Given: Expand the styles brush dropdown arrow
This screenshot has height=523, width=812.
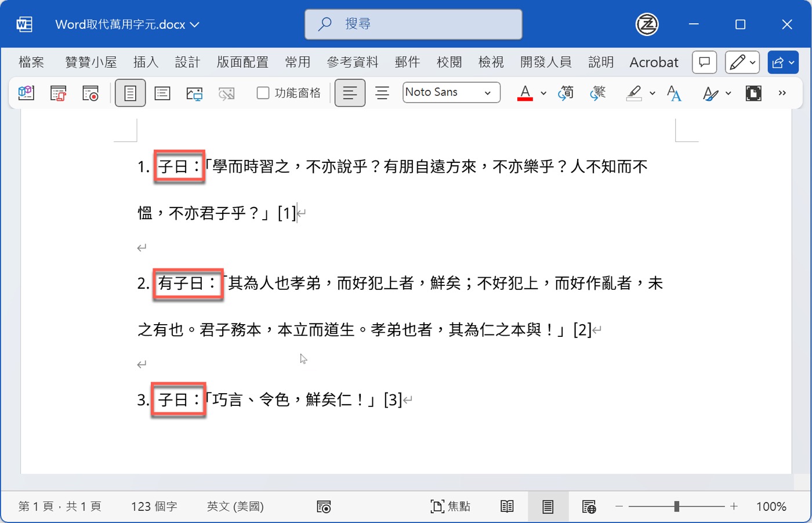Looking at the screenshot, I should tap(728, 93).
